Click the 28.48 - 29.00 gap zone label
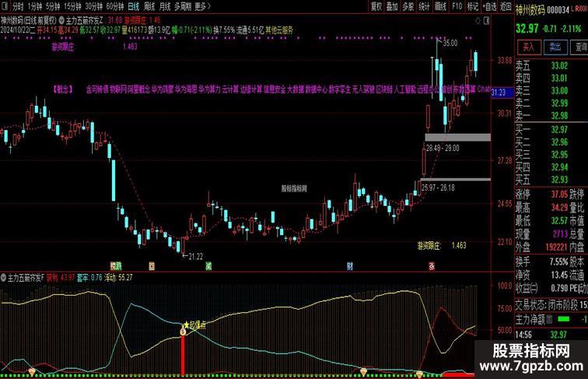The image size is (588, 379). coord(443,148)
